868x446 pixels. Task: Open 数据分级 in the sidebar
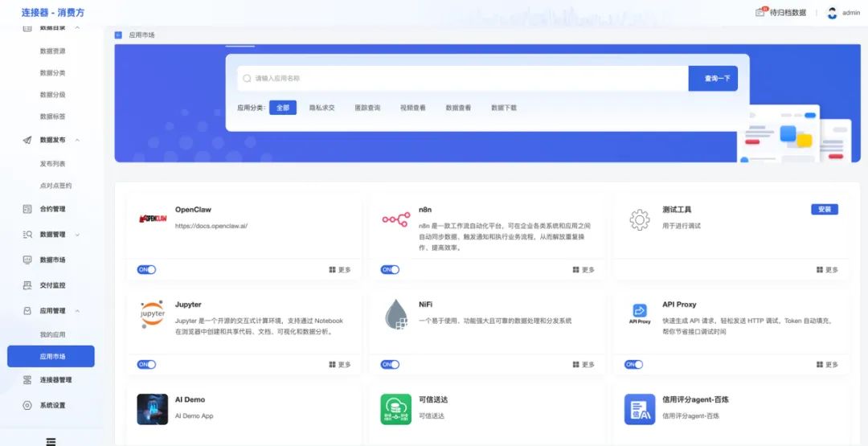[52, 95]
